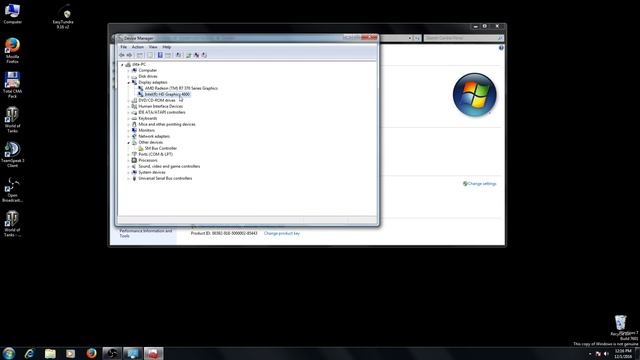640x360 pixels.
Task: Open the File menu in Device Manager
Action: [x=123, y=47]
